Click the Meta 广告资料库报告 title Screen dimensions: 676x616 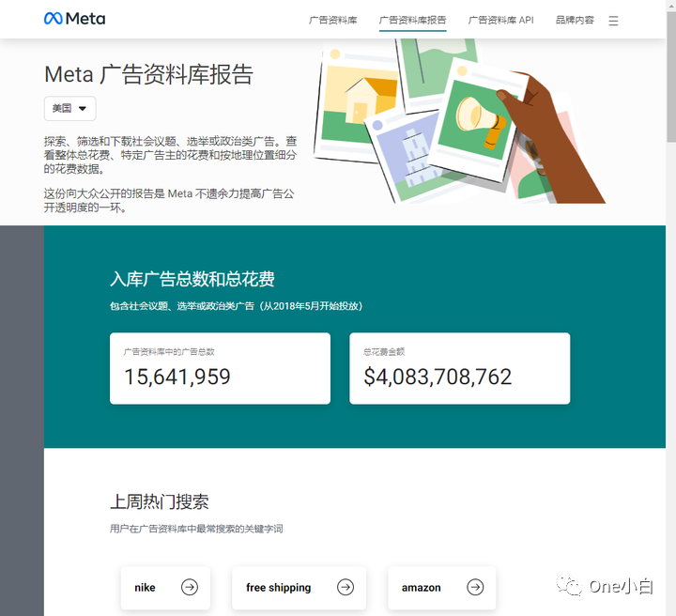[148, 74]
